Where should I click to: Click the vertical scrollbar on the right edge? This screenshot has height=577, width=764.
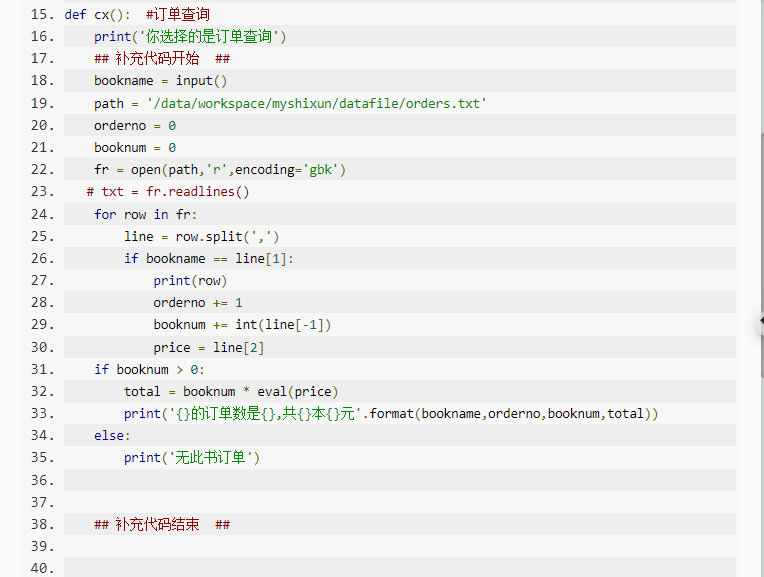(x=762, y=253)
